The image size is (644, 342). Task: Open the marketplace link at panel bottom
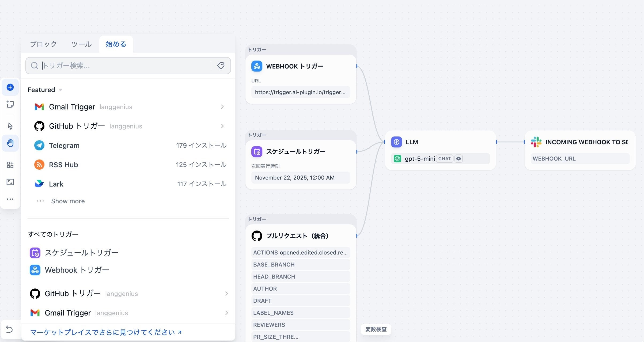pyautogui.click(x=106, y=332)
